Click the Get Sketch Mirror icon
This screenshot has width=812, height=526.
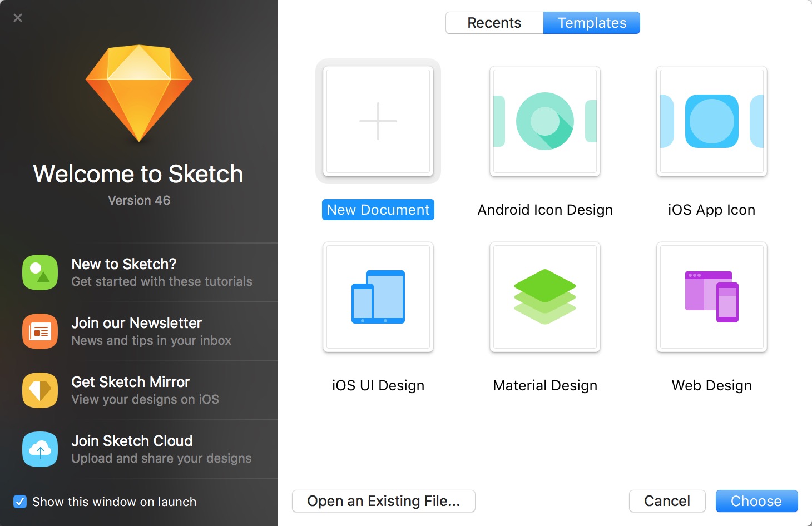[x=40, y=390]
